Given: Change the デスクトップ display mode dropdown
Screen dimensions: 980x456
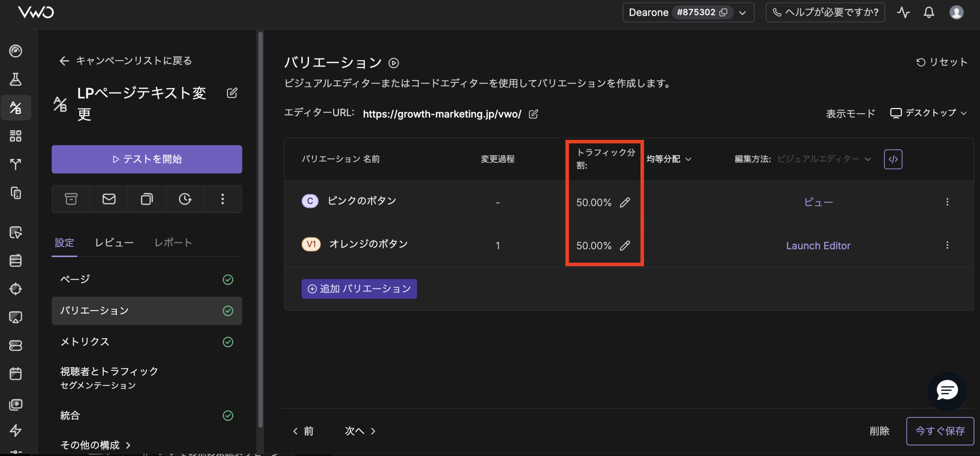Looking at the screenshot, I should (928, 113).
